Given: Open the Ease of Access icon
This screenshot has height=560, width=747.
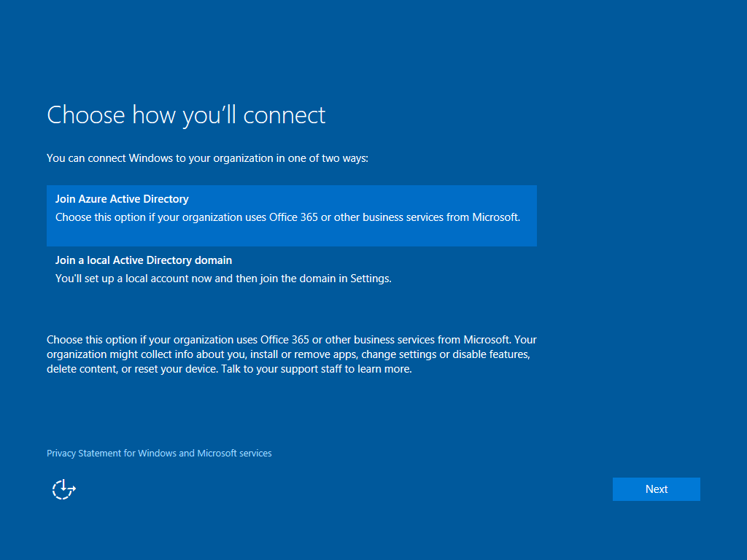Looking at the screenshot, I should pyautogui.click(x=64, y=489).
